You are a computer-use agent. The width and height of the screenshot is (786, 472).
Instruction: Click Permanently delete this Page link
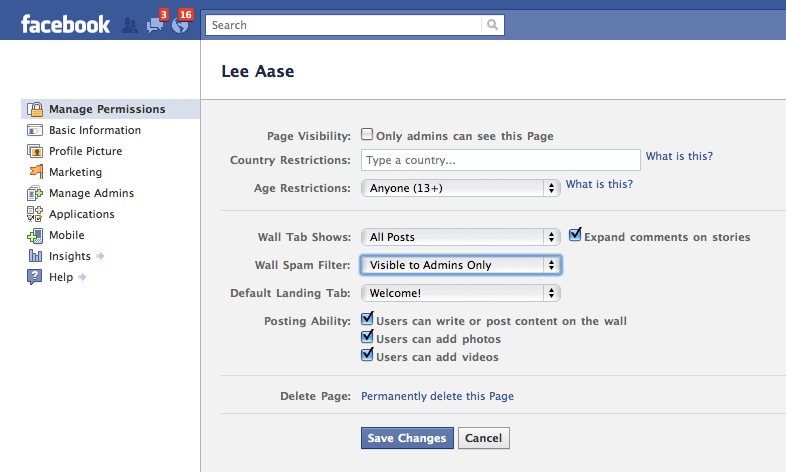click(x=437, y=396)
